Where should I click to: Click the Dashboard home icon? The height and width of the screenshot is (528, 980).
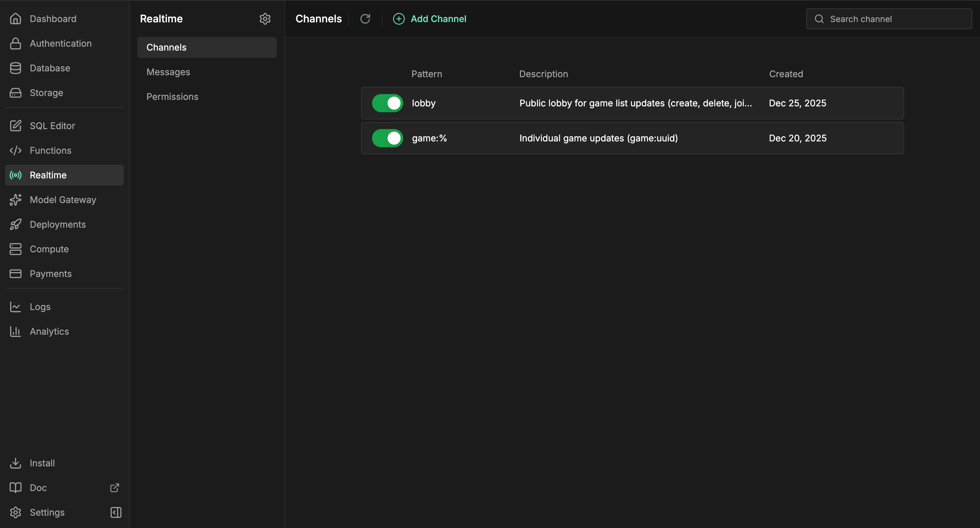click(15, 19)
